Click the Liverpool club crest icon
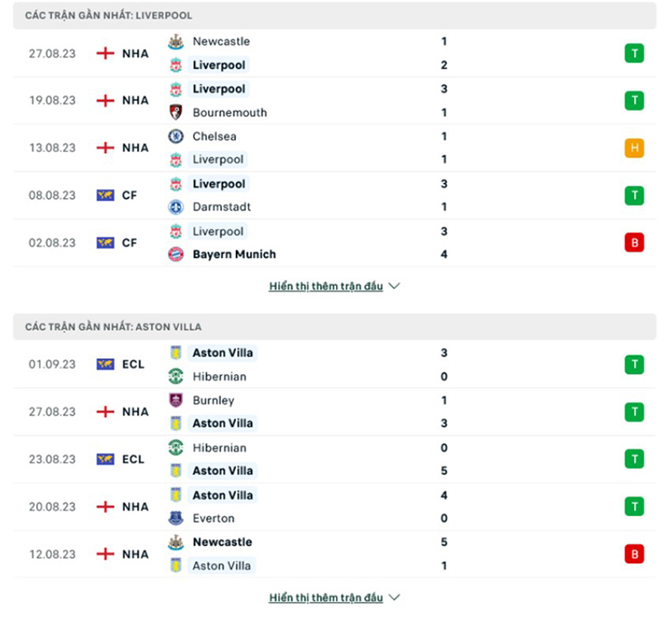Screen dimensions: 672x622 tap(176, 65)
